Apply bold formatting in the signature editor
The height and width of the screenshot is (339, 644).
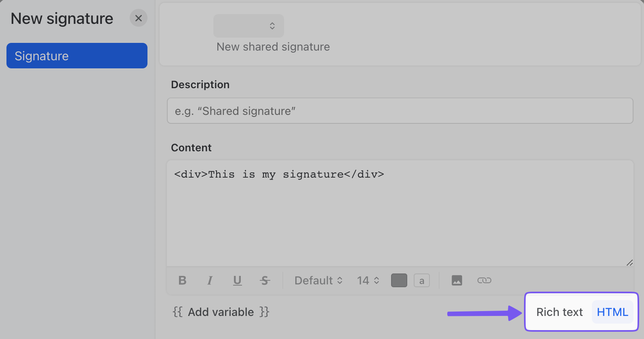coord(182,280)
